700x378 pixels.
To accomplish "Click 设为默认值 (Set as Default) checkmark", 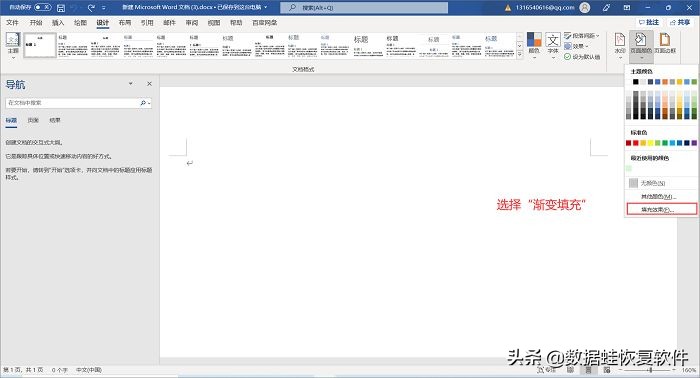I will click(x=582, y=57).
